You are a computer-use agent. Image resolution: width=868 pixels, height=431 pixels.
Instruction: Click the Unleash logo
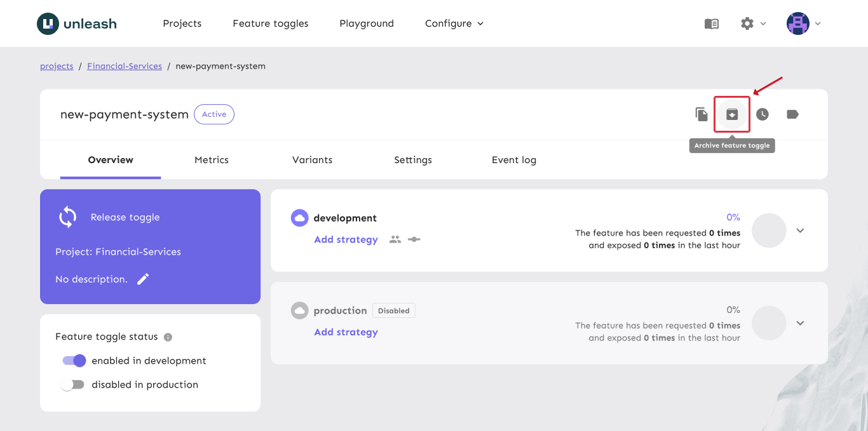pos(77,23)
